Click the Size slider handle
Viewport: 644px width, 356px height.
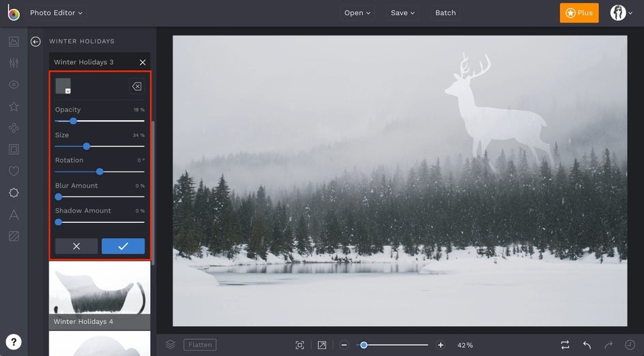[86, 146]
